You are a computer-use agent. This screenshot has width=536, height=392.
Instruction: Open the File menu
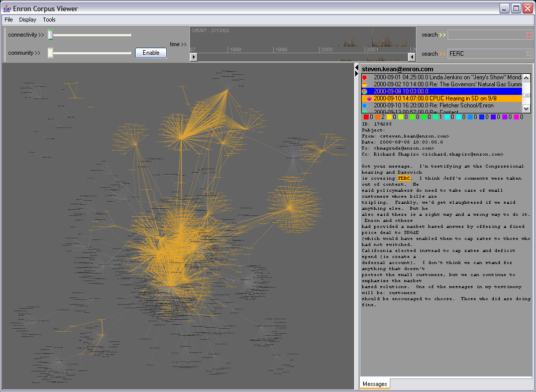click(x=9, y=20)
